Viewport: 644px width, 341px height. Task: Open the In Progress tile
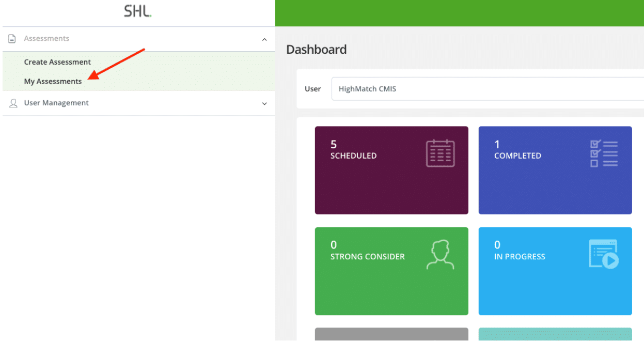click(555, 271)
